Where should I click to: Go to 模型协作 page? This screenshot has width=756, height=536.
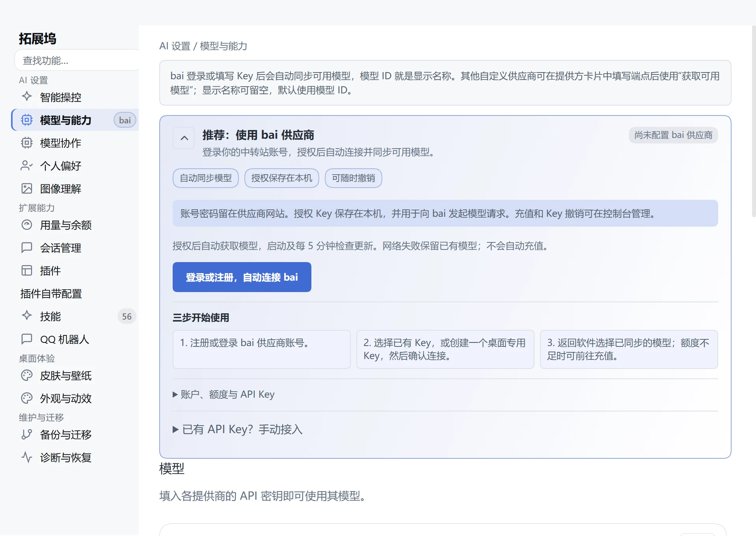75,143
